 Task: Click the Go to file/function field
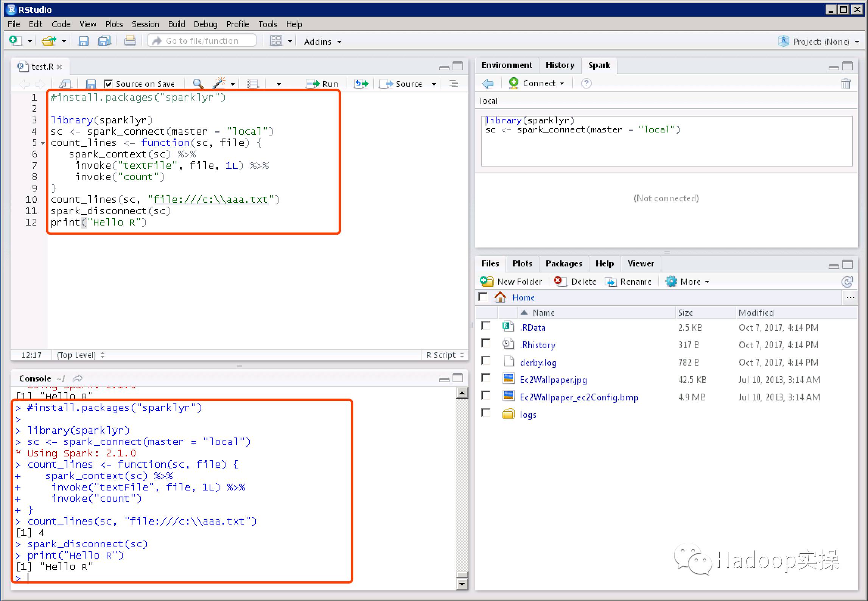[202, 41]
